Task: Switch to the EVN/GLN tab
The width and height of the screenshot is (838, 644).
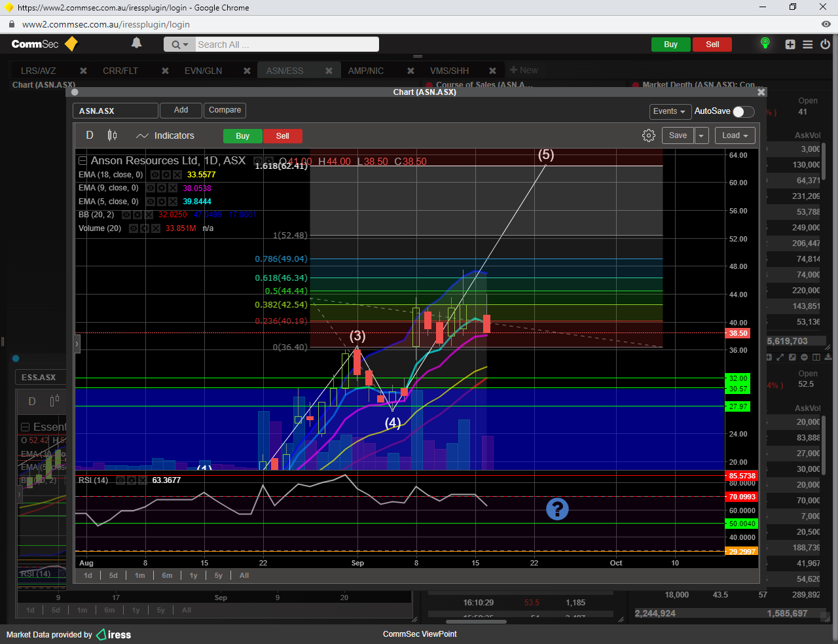Action: [x=203, y=71]
